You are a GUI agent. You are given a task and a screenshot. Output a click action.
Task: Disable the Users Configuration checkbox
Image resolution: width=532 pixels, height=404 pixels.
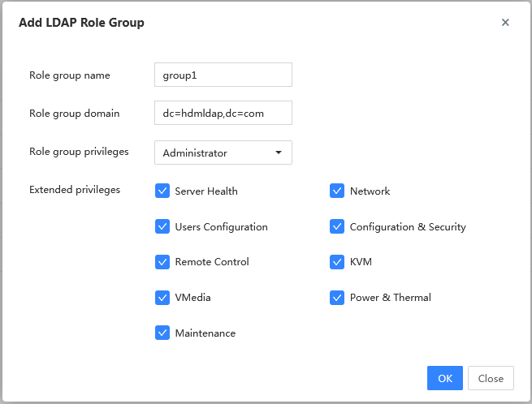coord(162,226)
